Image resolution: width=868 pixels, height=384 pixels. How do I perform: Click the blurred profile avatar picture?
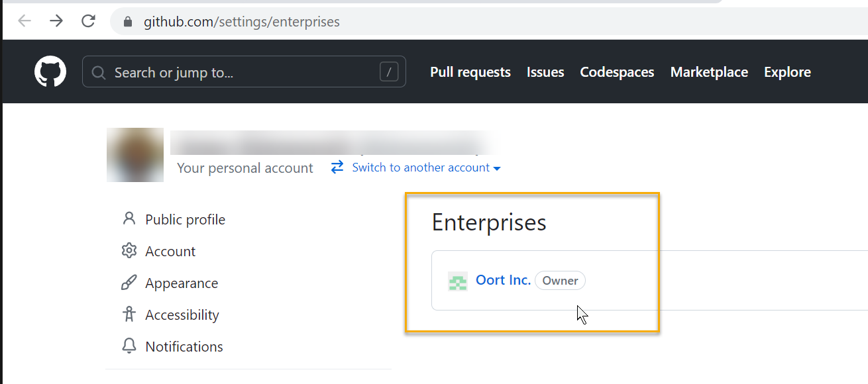click(135, 155)
